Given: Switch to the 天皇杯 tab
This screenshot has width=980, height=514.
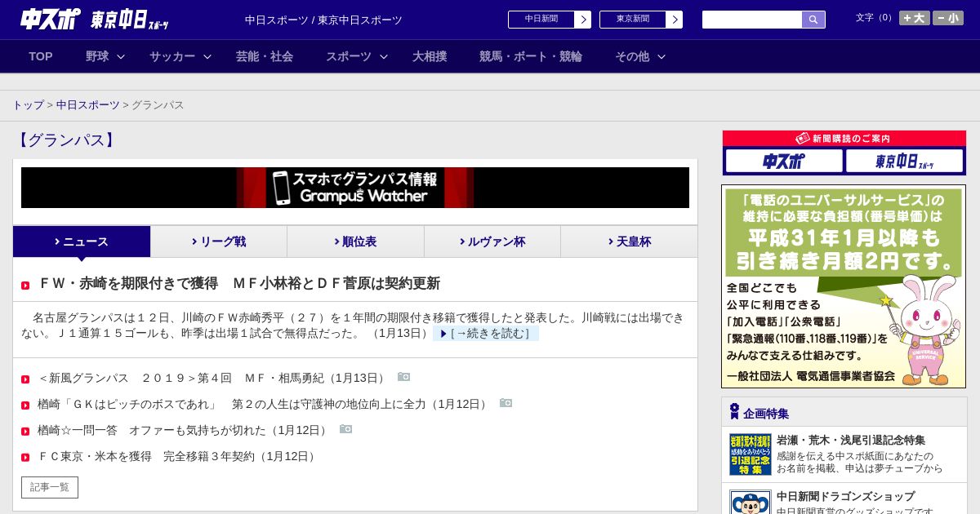Looking at the screenshot, I should tap(629, 241).
